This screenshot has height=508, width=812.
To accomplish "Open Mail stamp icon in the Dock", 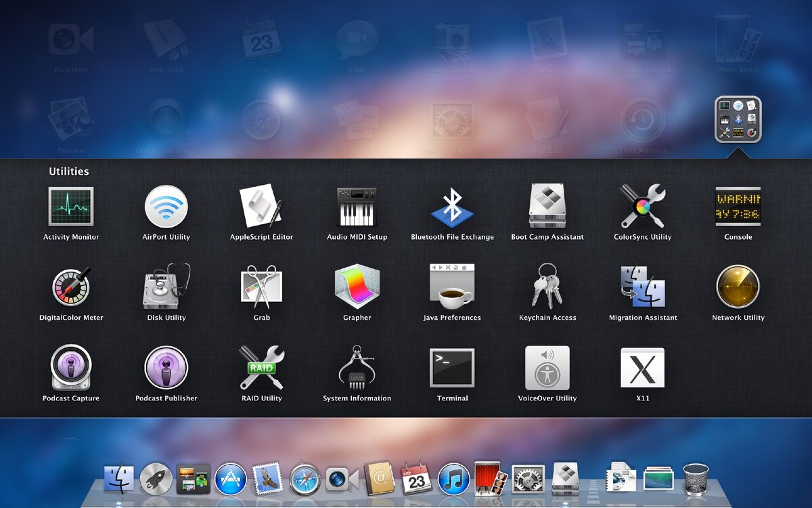I will (x=267, y=479).
